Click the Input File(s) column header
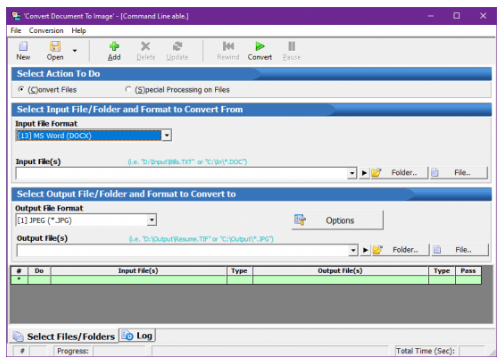This screenshot has width=503, height=363. click(x=138, y=271)
